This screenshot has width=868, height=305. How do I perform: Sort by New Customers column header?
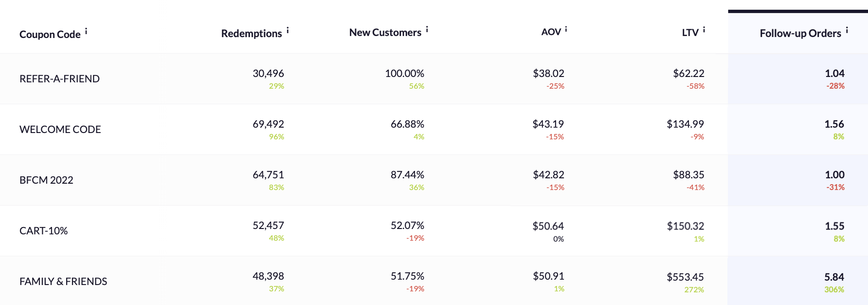[x=385, y=33]
